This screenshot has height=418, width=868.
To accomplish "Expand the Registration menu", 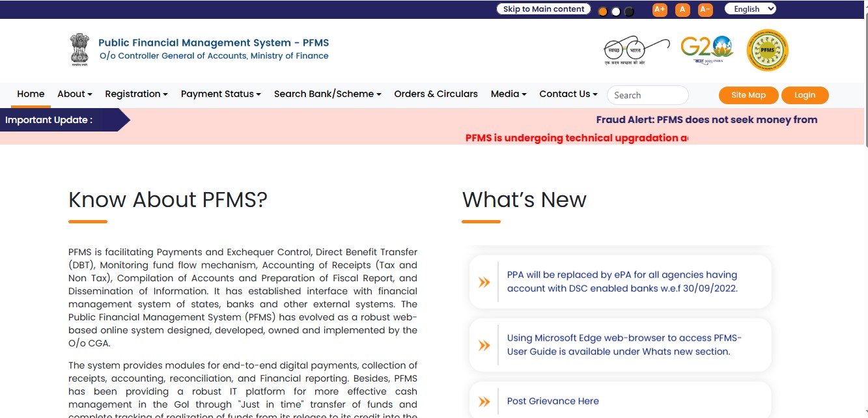I will [x=136, y=94].
